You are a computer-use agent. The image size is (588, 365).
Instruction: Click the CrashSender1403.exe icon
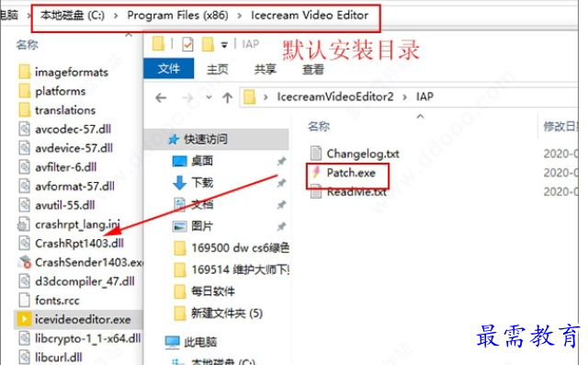click(25, 262)
